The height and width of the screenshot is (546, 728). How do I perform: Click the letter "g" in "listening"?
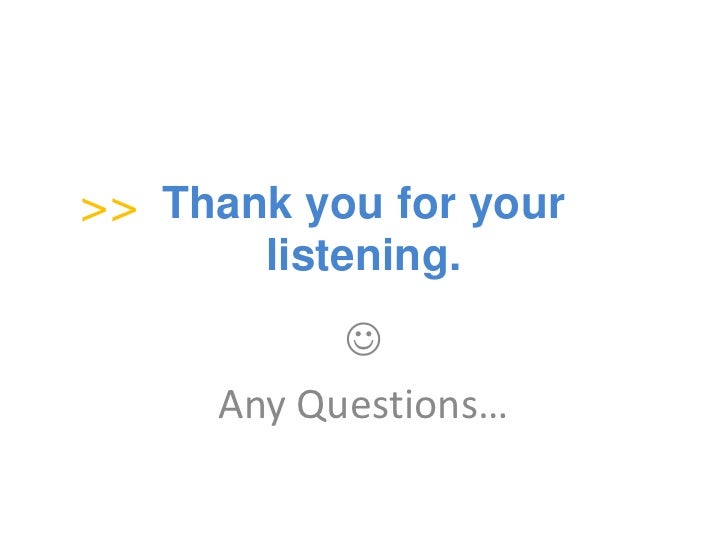click(x=434, y=261)
